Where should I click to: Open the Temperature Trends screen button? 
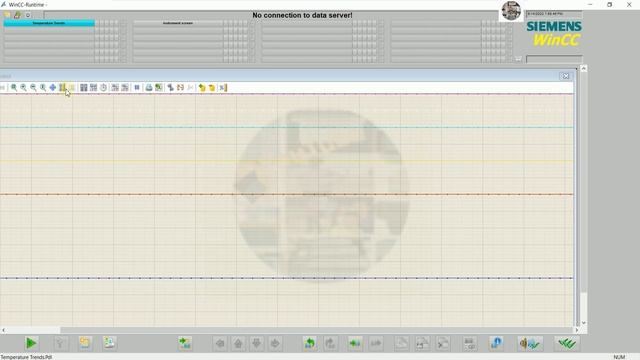click(49, 23)
